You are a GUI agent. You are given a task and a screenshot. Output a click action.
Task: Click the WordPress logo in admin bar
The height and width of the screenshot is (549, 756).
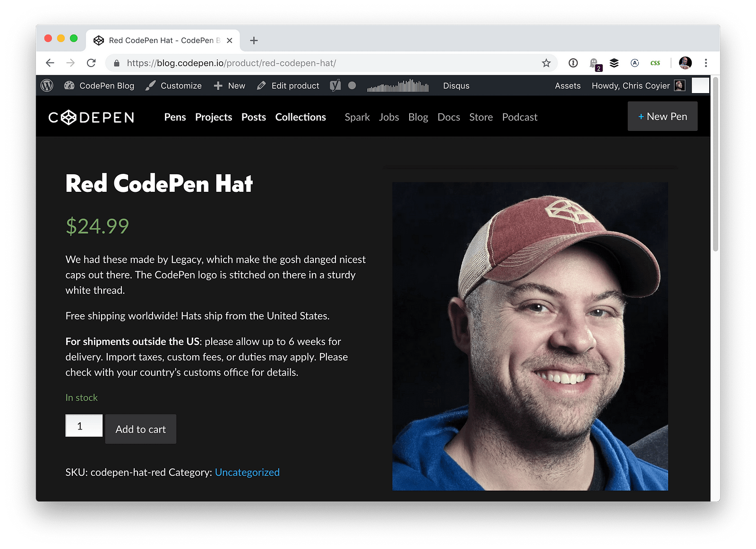[47, 86]
